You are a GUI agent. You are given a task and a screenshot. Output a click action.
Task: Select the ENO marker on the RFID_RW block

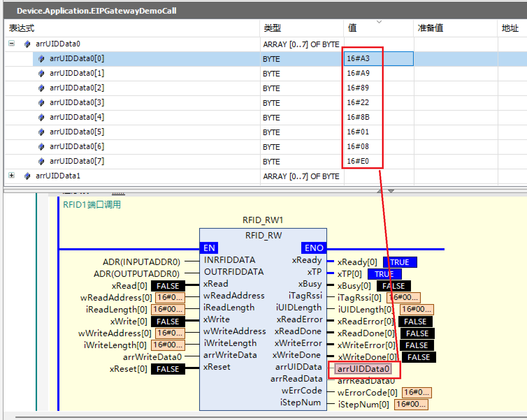pyautogui.click(x=313, y=248)
